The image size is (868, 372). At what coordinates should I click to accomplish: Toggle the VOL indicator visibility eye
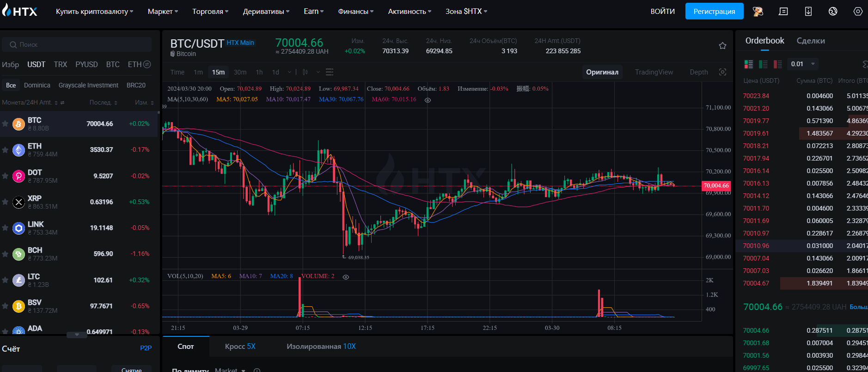346,277
